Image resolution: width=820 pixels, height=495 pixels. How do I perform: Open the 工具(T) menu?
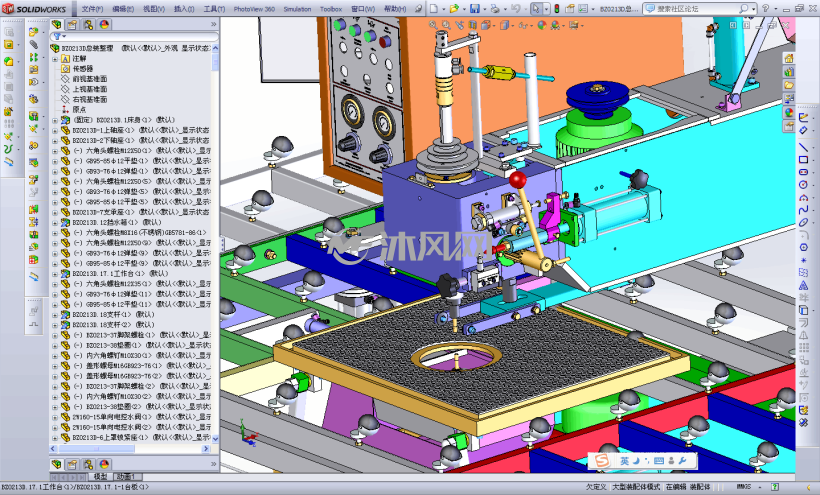click(x=214, y=9)
